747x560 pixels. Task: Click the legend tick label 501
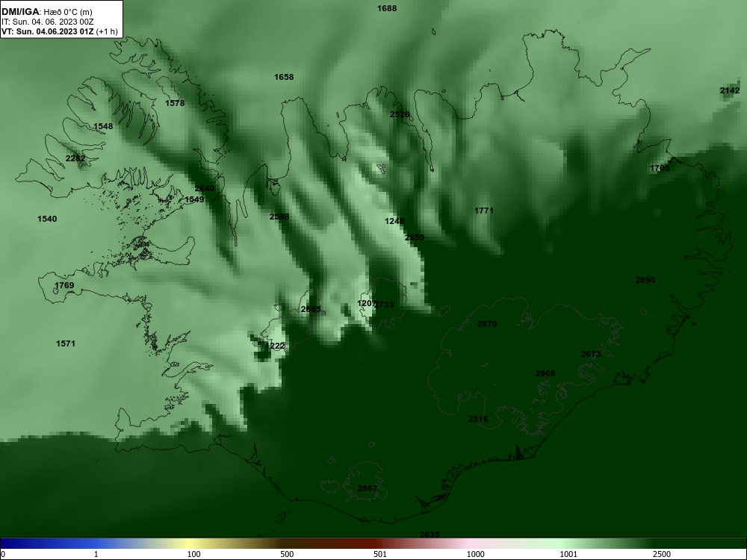[x=380, y=554]
